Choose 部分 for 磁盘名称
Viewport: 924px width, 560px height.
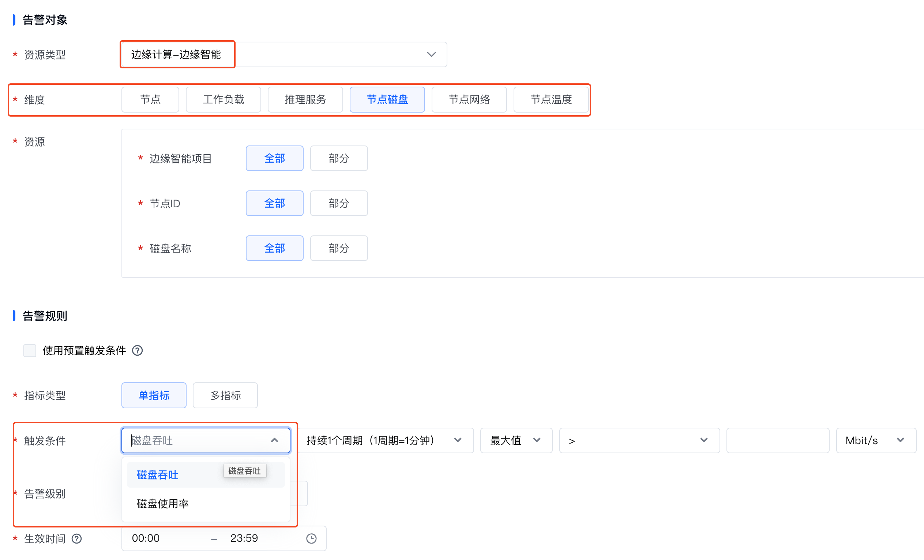(339, 248)
